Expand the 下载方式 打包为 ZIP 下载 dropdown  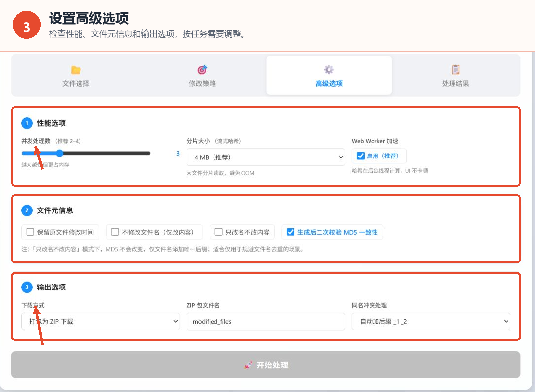100,321
